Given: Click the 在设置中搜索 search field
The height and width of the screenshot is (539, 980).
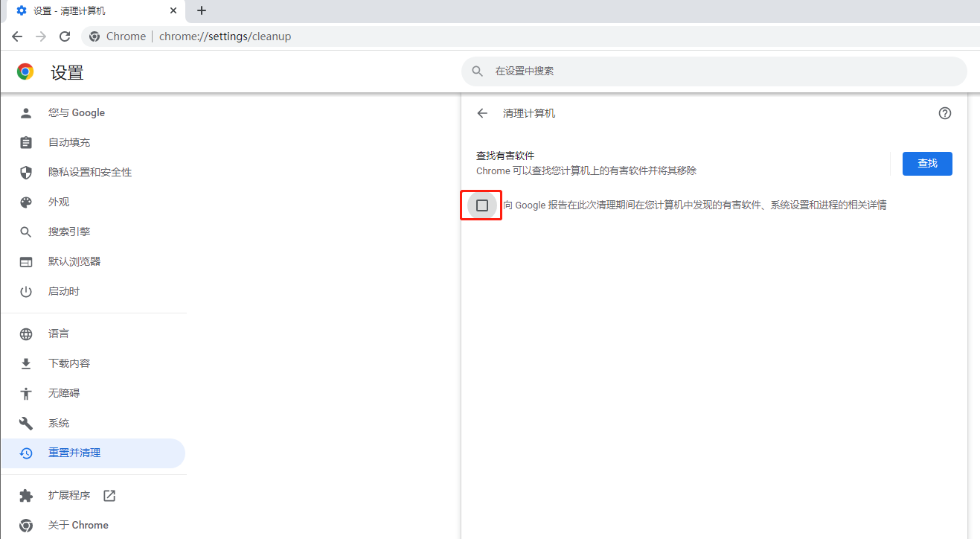Looking at the screenshot, I should [714, 71].
